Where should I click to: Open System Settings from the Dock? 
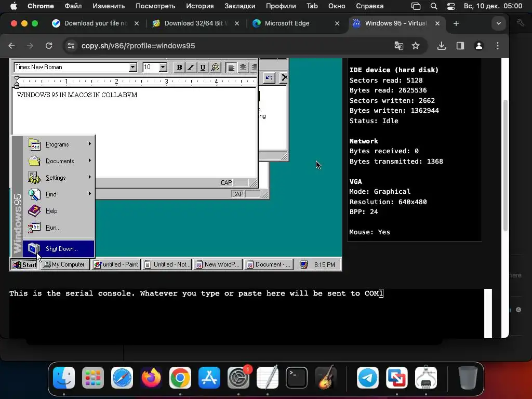[238, 378]
